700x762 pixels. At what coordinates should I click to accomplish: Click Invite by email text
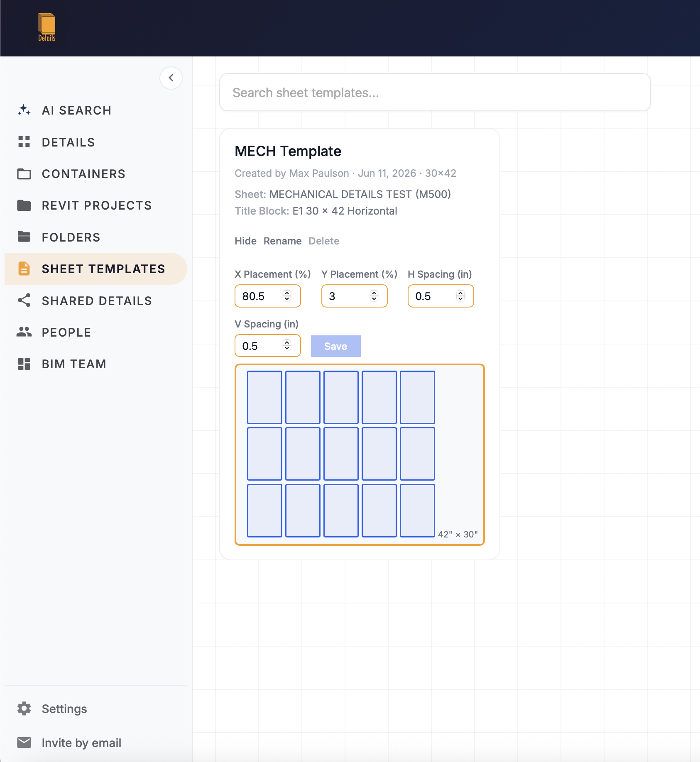point(81,743)
